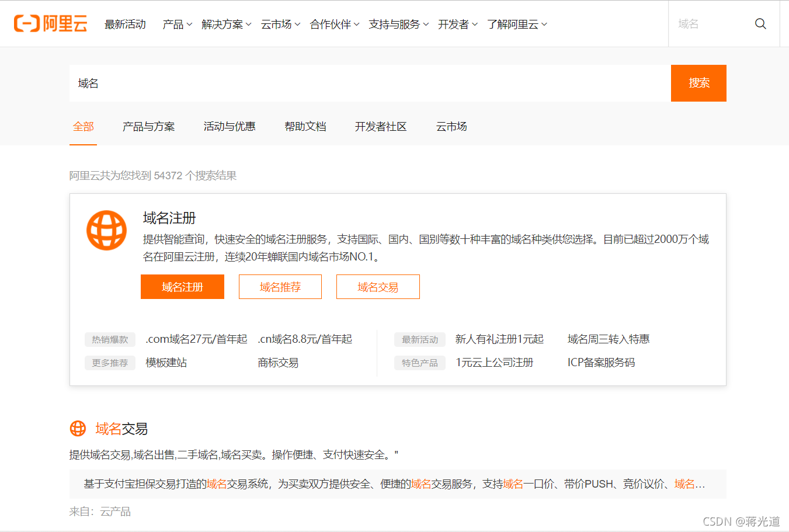789x532 pixels.
Task: Click the 来自：云产品 source text
Action: pyautogui.click(x=100, y=512)
